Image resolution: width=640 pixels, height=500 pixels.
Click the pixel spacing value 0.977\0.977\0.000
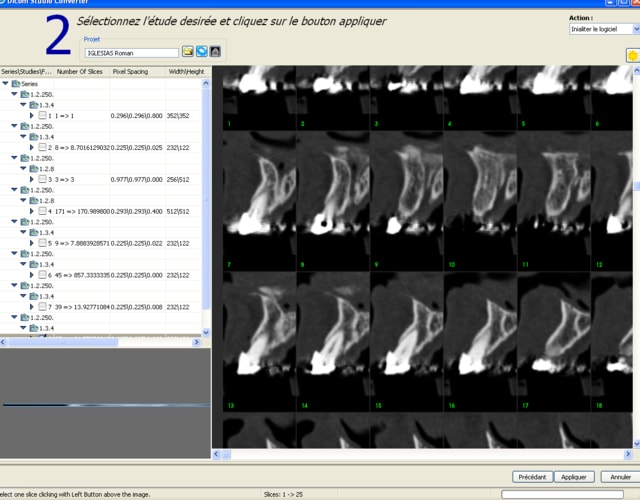(x=136, y=179)
